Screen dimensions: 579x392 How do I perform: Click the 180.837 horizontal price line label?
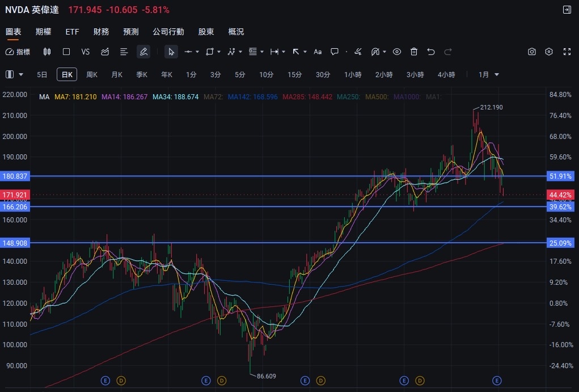click(x=14, y=176)
